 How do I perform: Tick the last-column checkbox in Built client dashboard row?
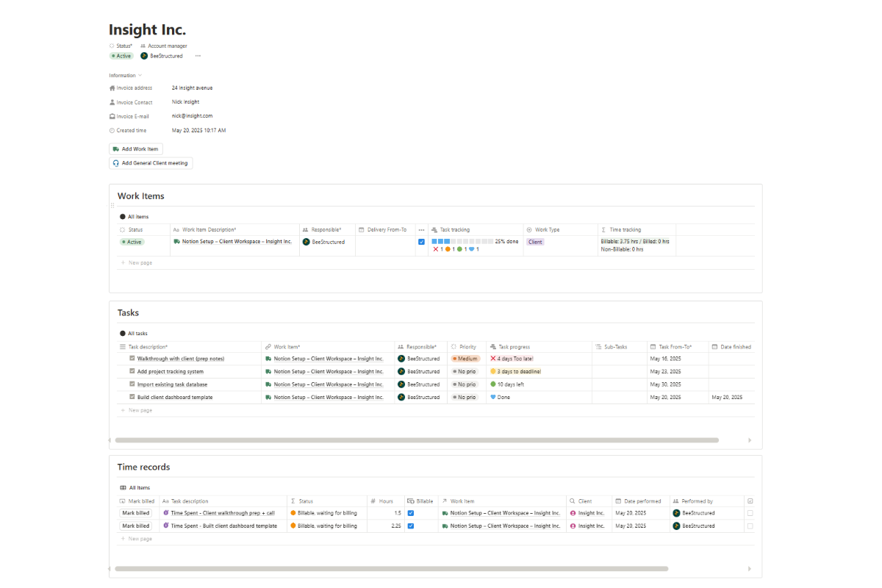point(750,526)
